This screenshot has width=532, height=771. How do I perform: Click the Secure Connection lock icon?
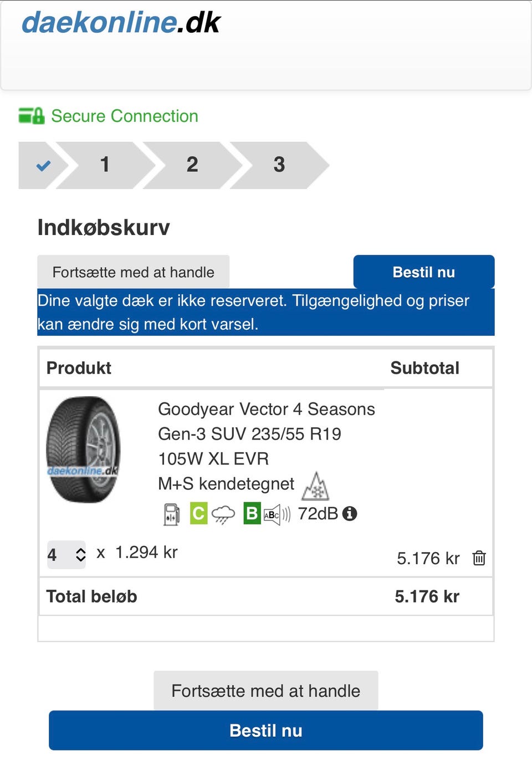click(32, 116)
